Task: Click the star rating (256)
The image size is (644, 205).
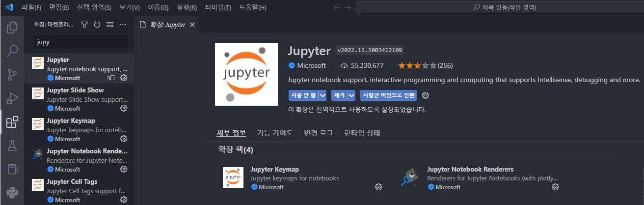Action: [425, 65]
